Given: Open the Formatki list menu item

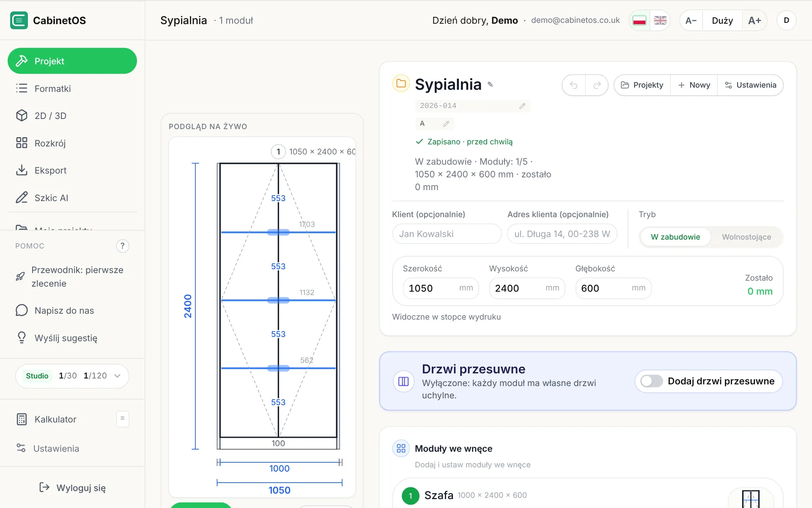Looking at the screenshot, I should pyautogui.click(x=72, y=88).
